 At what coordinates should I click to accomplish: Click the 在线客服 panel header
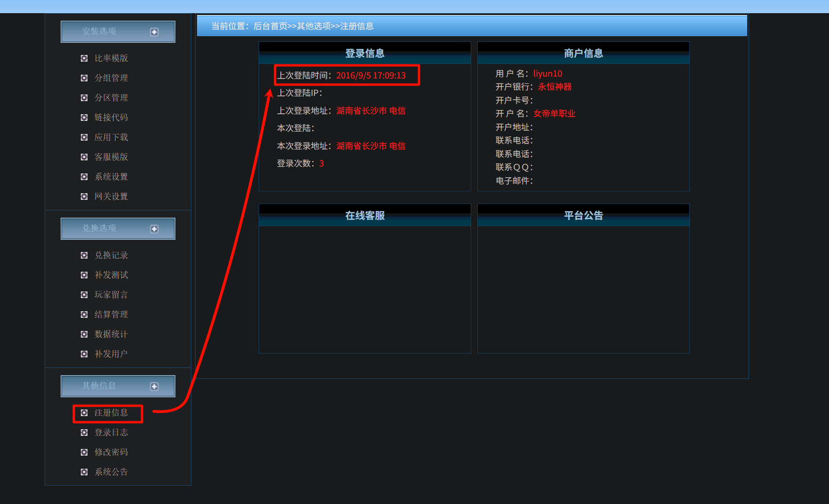365,216
